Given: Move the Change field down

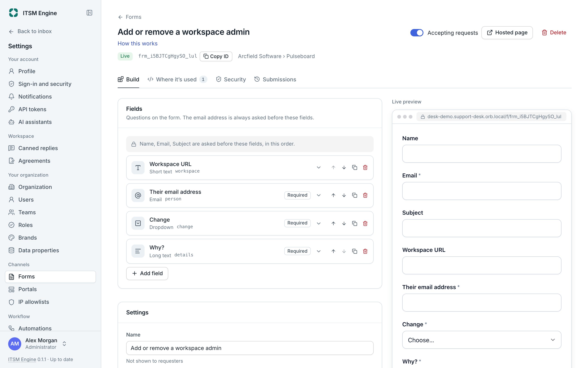Looking at the screenshot, I should [344, 223].
